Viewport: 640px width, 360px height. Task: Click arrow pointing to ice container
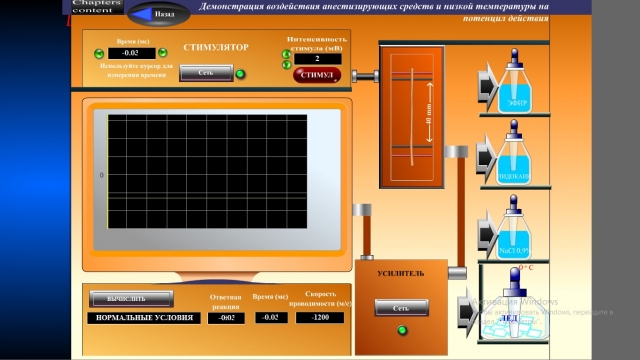pos(467,312)
